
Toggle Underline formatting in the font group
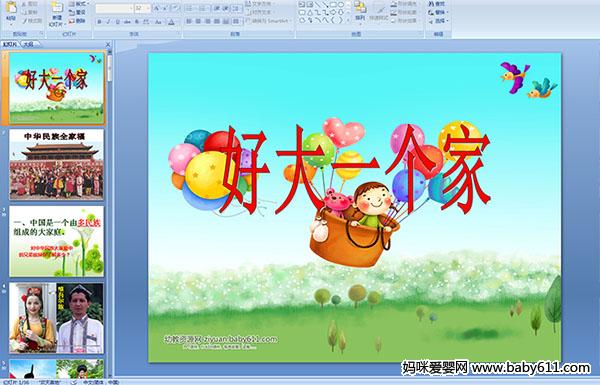pyautogui.click(x=118, y=22)
